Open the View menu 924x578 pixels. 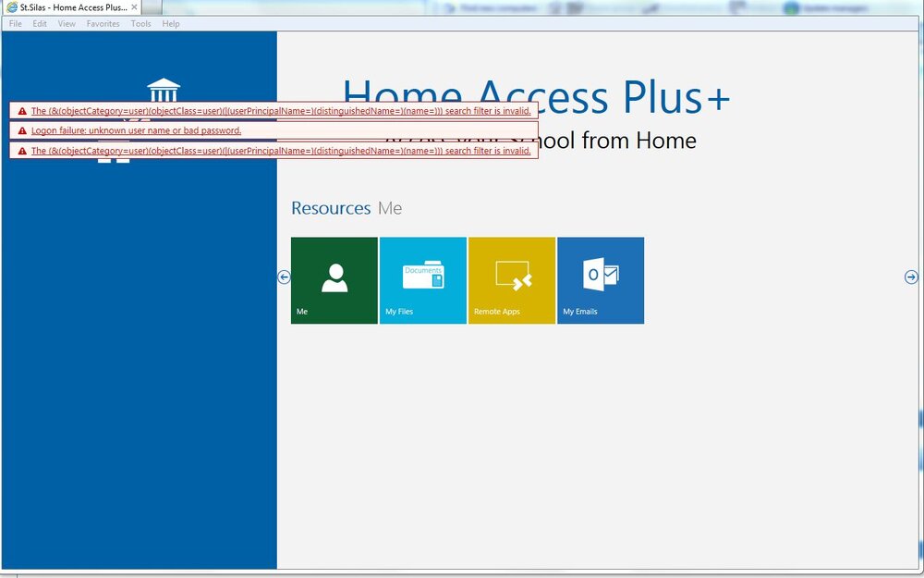click(x=67, y=24)
